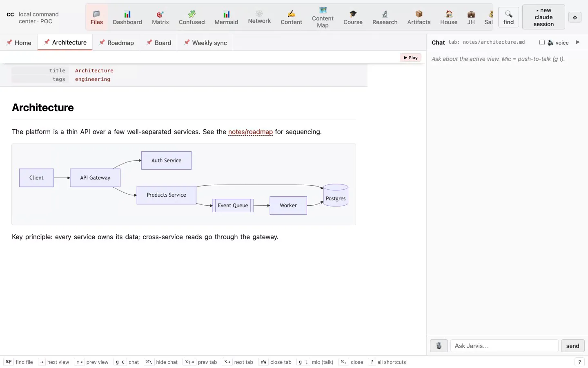Click the local command center logo

click(x=33, y=18)
